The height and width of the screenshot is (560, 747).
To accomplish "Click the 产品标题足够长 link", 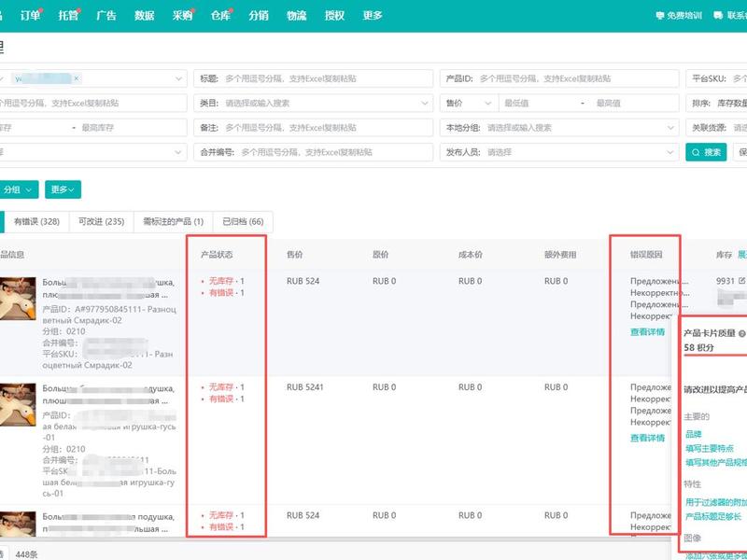I will click(713, 517).
